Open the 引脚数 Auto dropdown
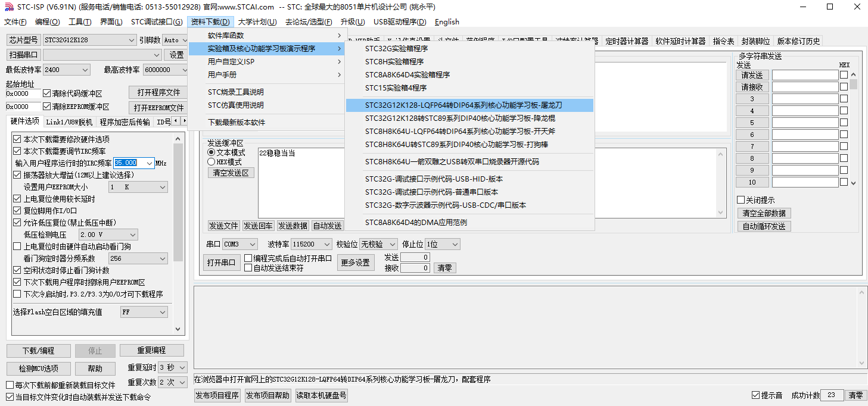 pyautogui.click(x=175, y=40)
